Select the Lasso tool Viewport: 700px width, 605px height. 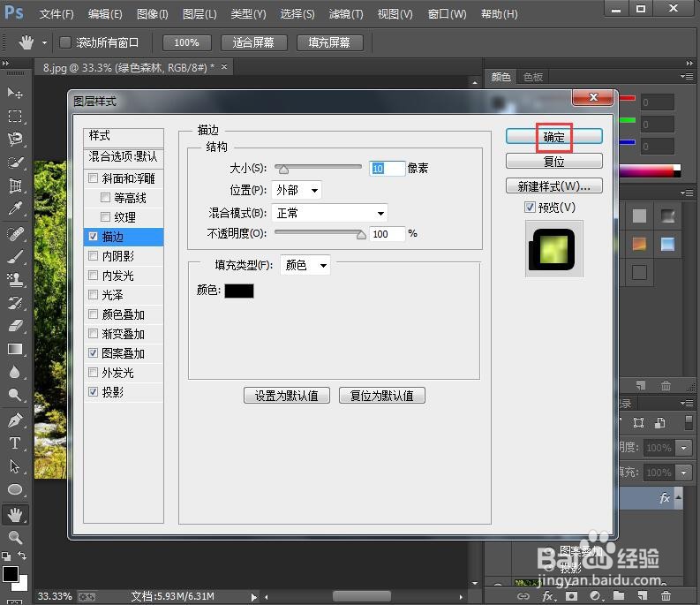point(15,140)
